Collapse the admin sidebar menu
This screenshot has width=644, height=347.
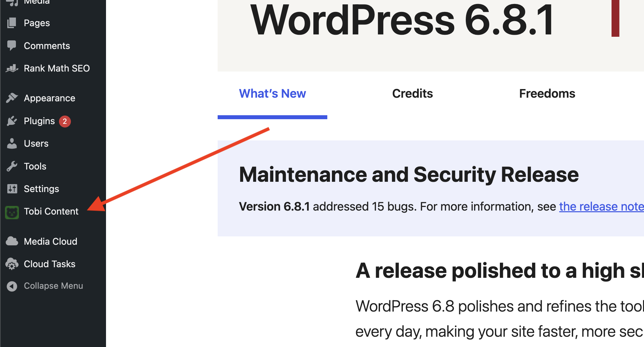pos(53,286)
